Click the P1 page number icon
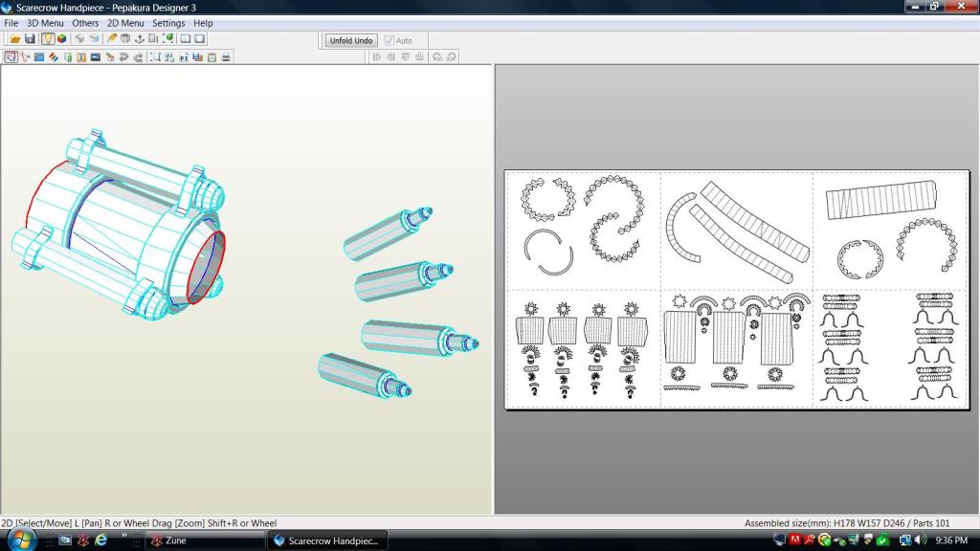 [x=183, y=56]
